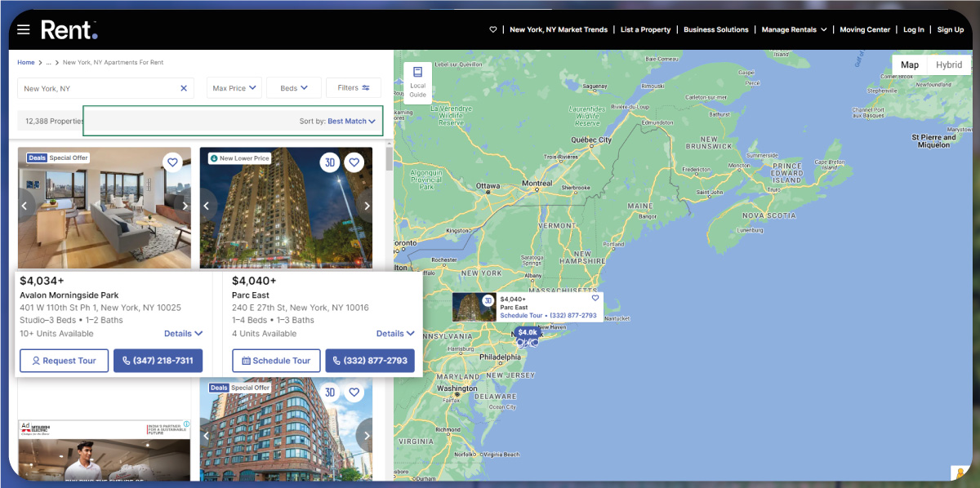
Task: Show next photo of Parc East
Action: point(366,206)
